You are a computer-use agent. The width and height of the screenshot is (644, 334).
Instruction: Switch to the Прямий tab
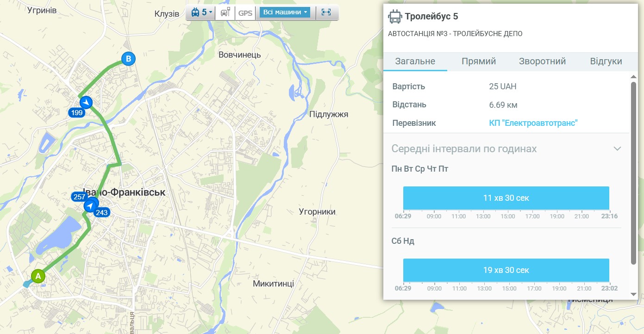click(479, 62)
